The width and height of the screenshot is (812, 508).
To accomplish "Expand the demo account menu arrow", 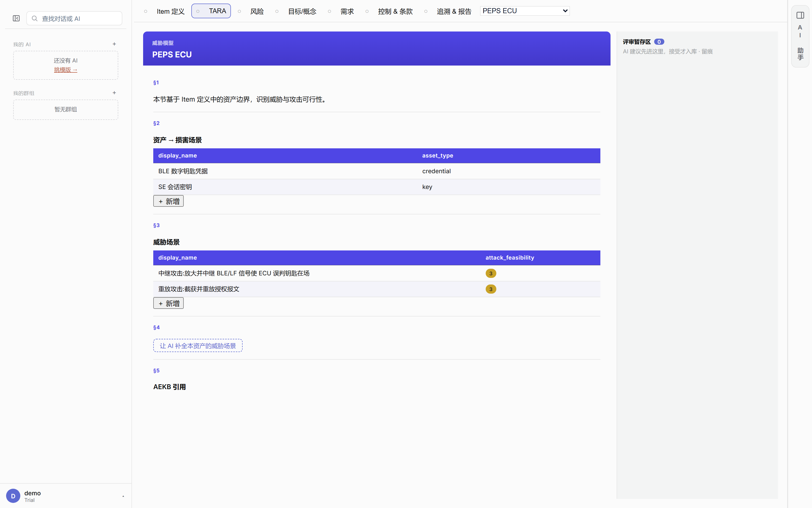I will click(x=123, y=496).
